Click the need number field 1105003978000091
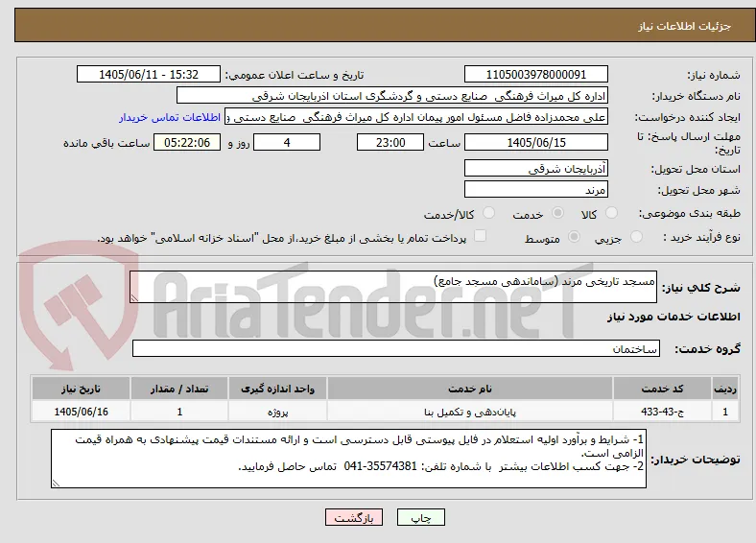This screenshot has height=543, width=756. (x=536, y=74)
